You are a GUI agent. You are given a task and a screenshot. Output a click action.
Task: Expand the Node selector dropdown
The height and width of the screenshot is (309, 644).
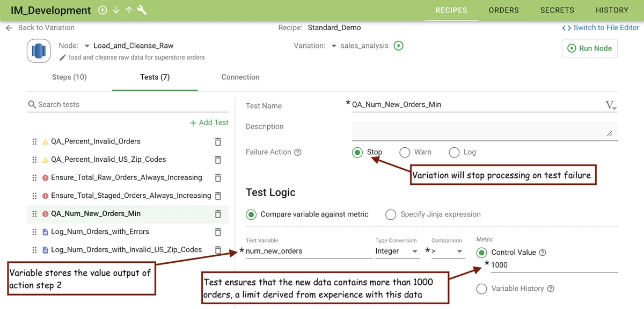pos(87,46)
